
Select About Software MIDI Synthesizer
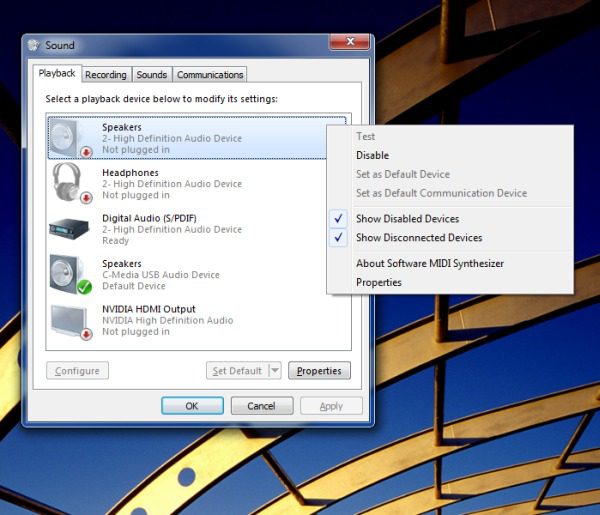click(429, 264)
